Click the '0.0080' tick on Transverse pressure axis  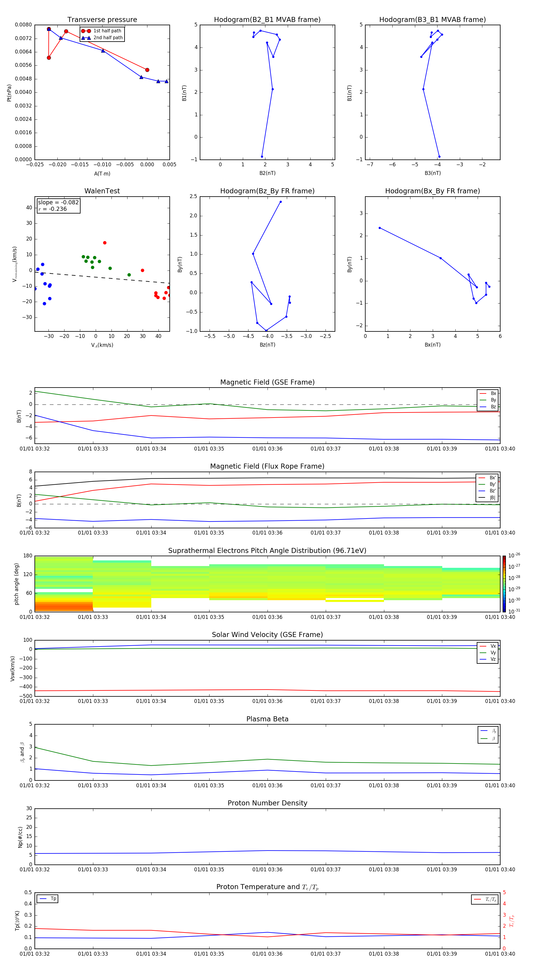[x=23, y=25]
